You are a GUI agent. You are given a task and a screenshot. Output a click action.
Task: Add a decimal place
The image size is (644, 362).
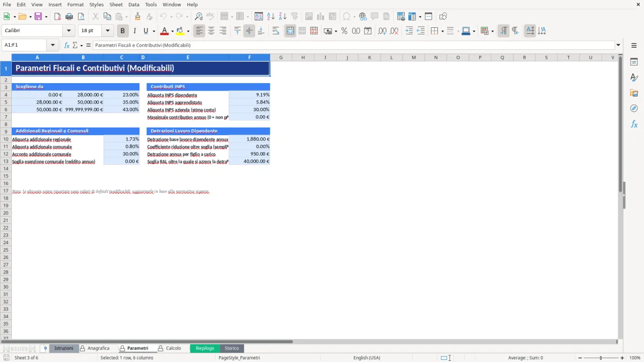pyautogui.click(x=382, y=31)
